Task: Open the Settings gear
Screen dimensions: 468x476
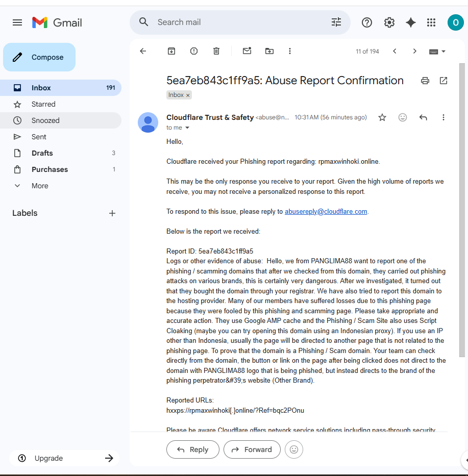Action: [x=389, y=22]
